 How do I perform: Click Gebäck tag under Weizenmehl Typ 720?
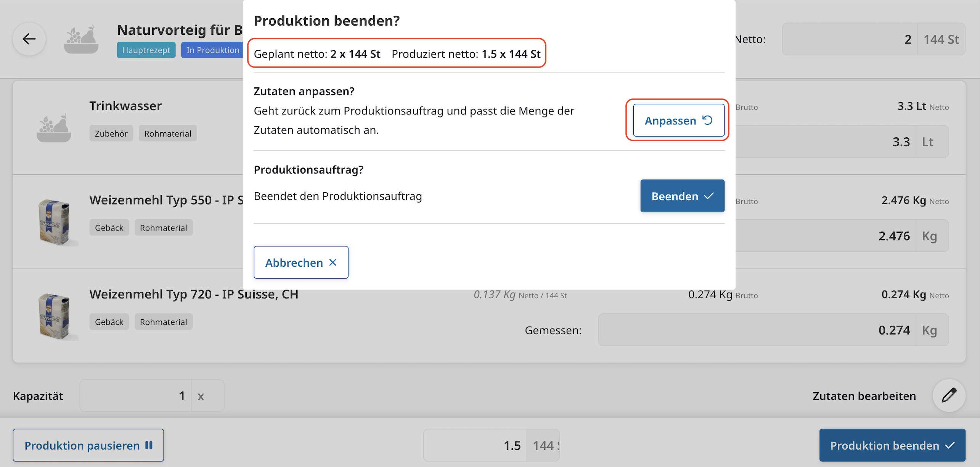(109, 322)
